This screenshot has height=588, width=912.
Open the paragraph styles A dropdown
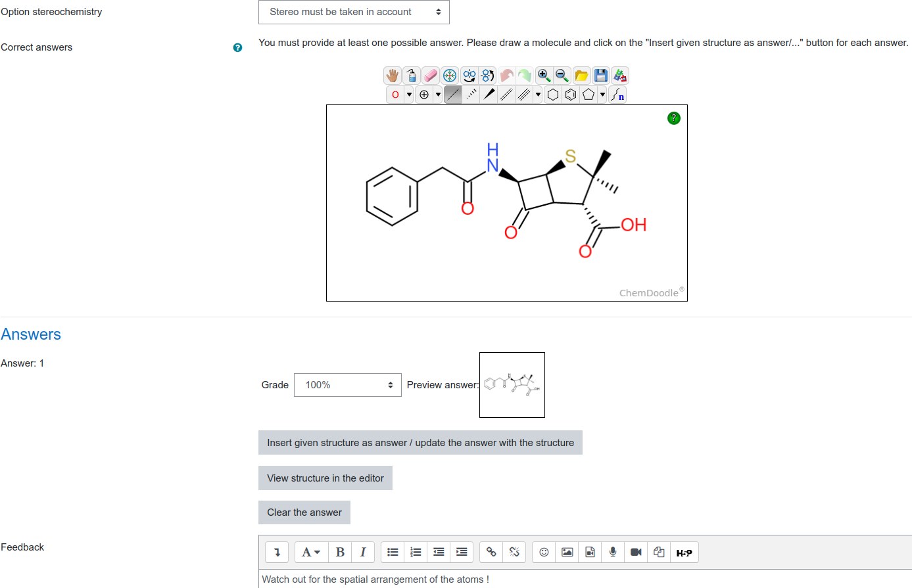[x=311, y=553]
